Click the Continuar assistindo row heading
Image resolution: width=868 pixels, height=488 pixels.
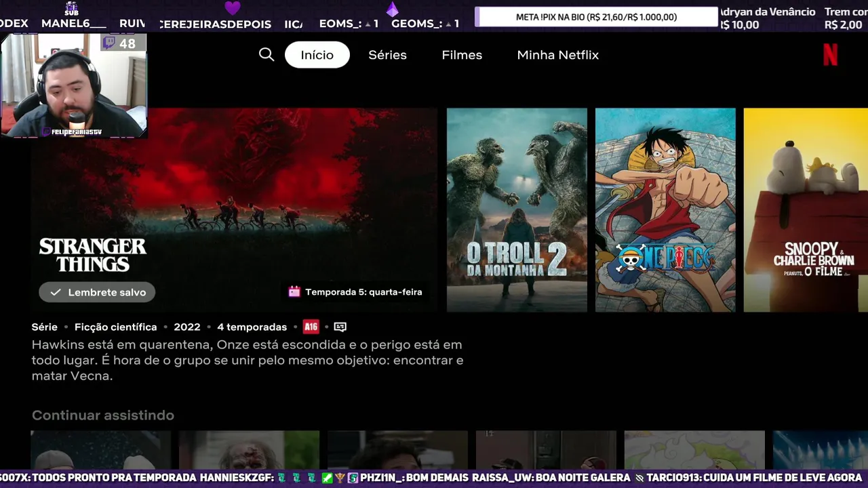click(x=103, y=415)
